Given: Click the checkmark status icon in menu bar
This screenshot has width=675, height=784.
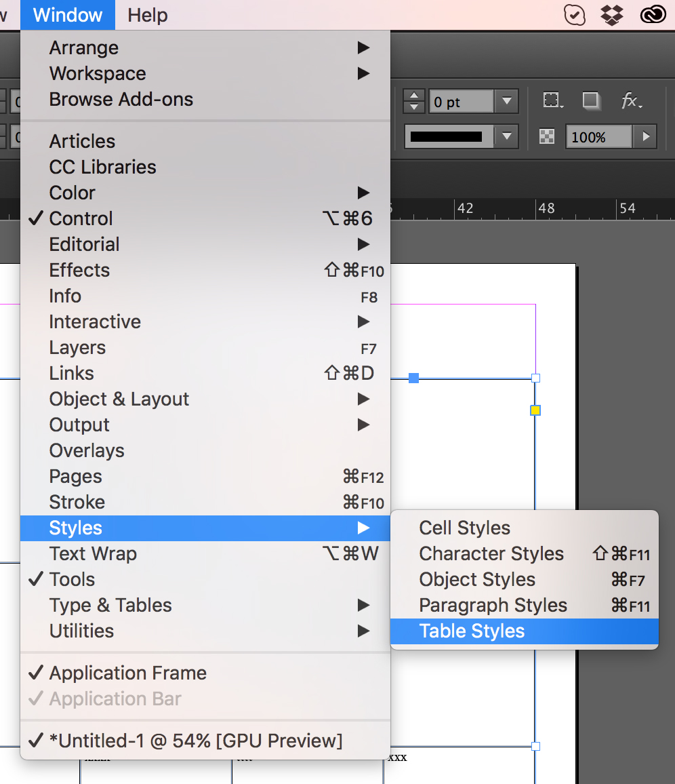Looking at the screenshot, I should pos(575,15).
